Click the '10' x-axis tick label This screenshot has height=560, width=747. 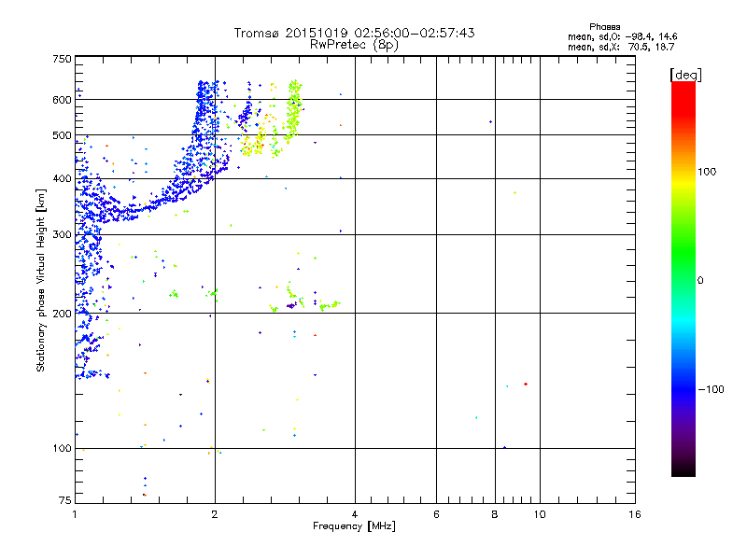pos(540,514)
